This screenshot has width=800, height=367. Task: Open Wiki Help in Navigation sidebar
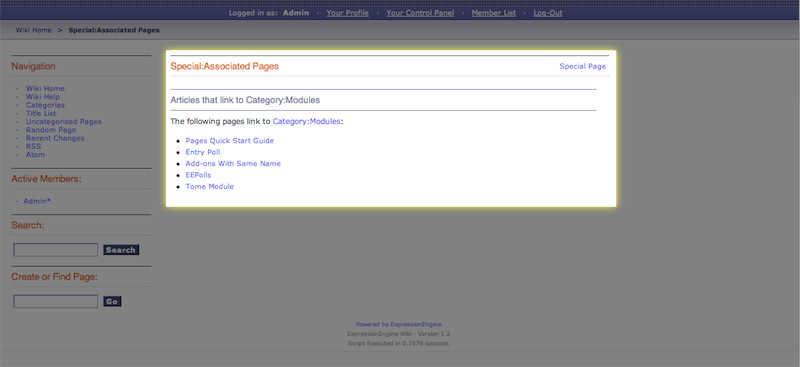tap(43, 96)
